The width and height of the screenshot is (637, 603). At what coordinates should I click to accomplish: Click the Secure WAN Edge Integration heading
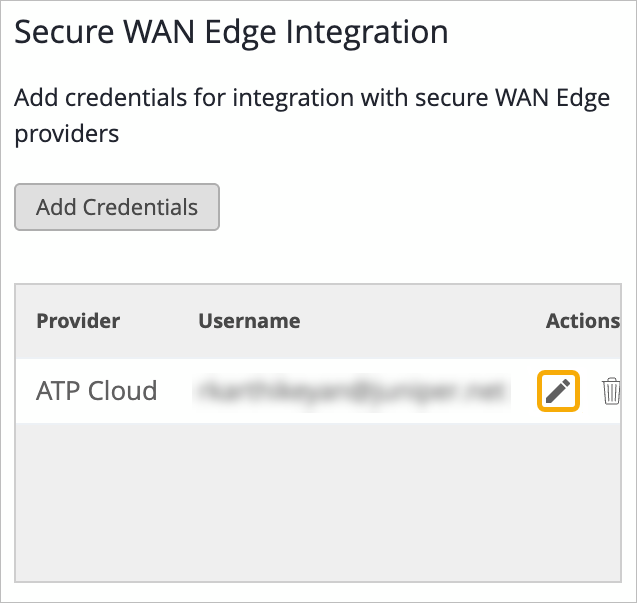click(x=231, y=32)
